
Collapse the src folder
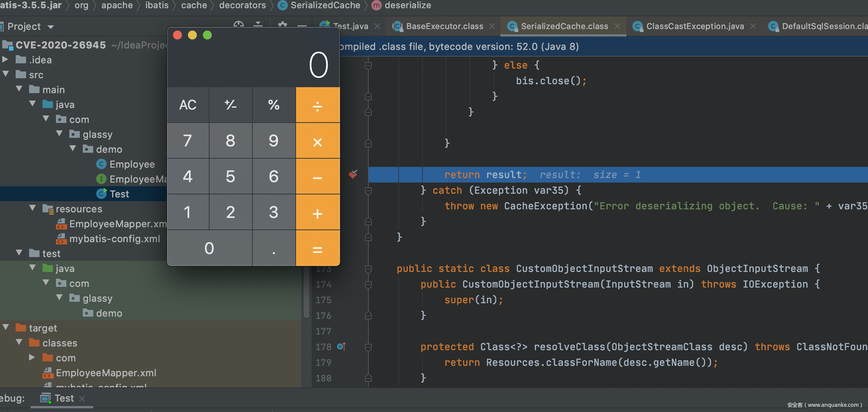click(x=6, y=74)
